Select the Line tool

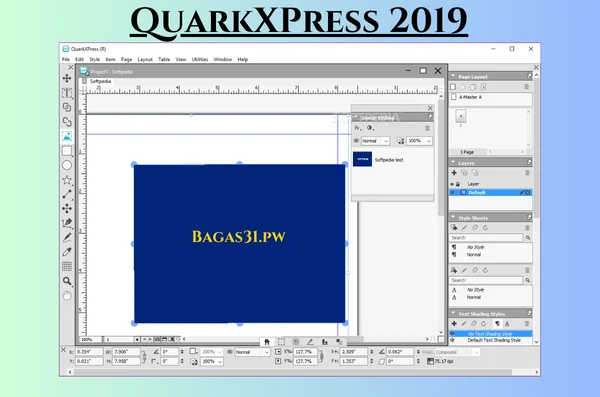[67, 194]
